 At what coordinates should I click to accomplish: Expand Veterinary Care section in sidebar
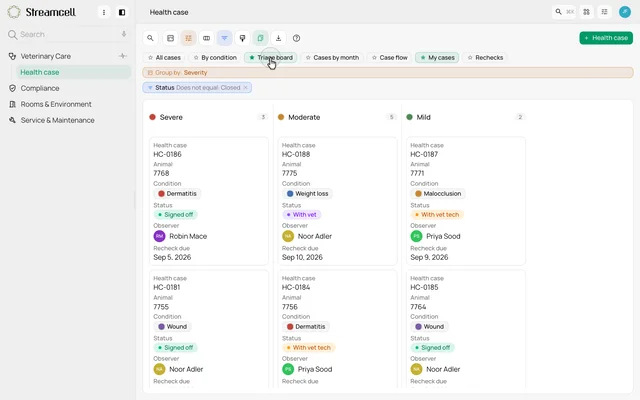tap(46, 56)
